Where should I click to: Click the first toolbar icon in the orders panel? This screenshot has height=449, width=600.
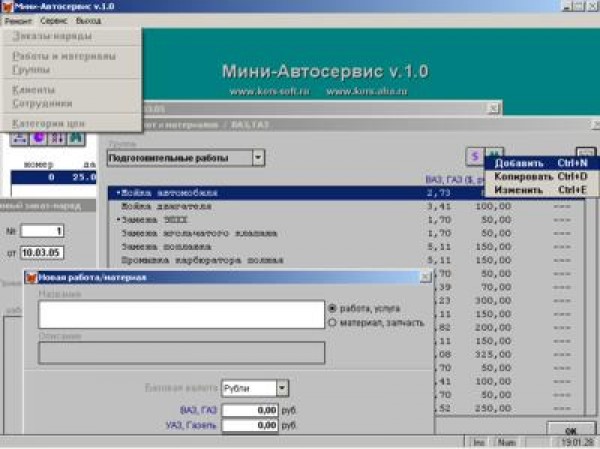[x=18, y=139]
